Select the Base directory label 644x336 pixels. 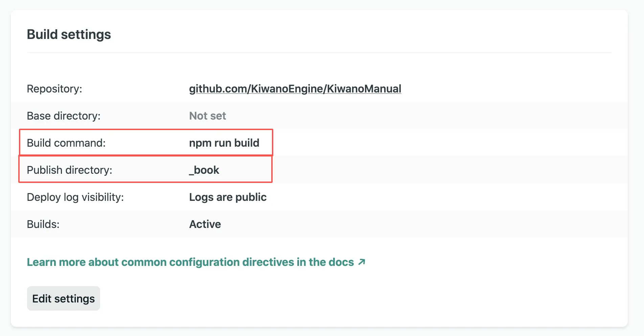pyautogui.click(x=64, y=116)
